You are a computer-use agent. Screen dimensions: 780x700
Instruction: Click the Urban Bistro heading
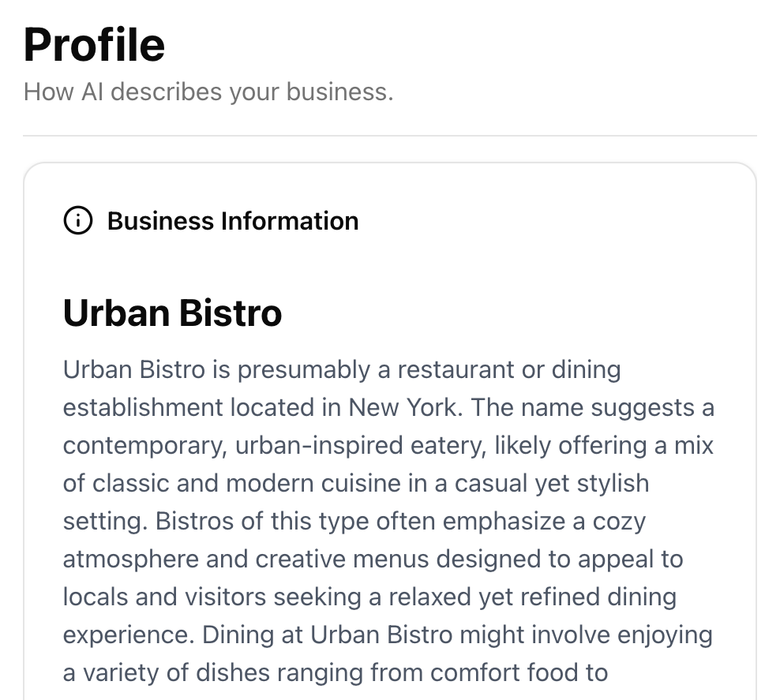coord(172,313)
